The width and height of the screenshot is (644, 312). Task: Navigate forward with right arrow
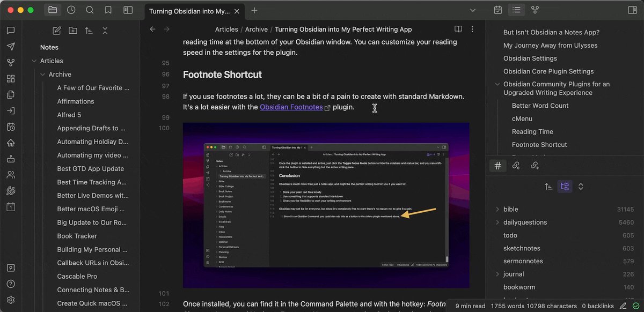pos(166,29)
